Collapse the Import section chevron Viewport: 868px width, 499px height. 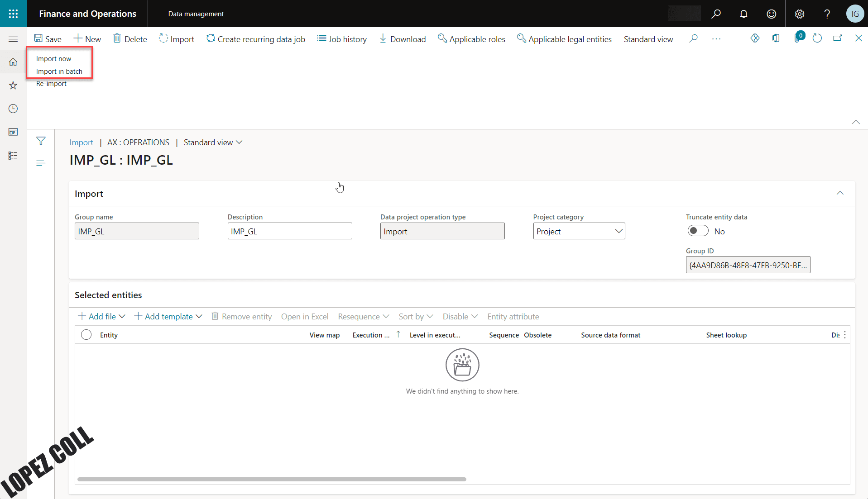click(840, 193)
